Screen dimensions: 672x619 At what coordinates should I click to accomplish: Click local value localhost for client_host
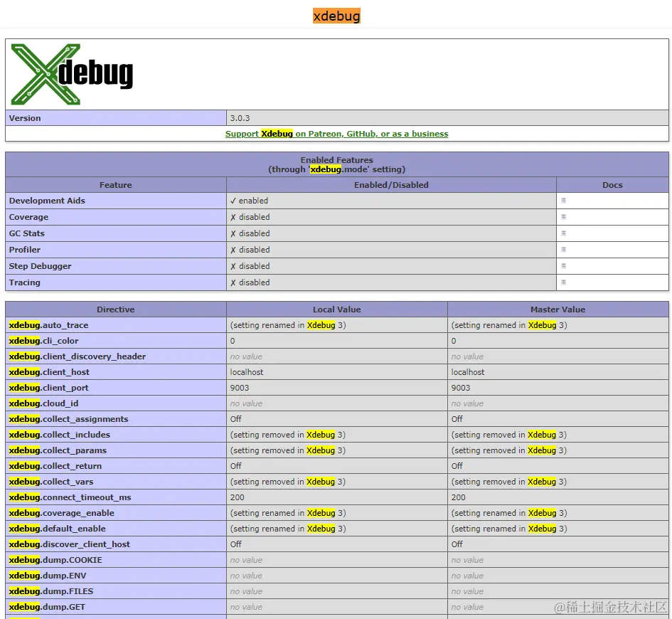pyautogui.click(x=247, y=372)
